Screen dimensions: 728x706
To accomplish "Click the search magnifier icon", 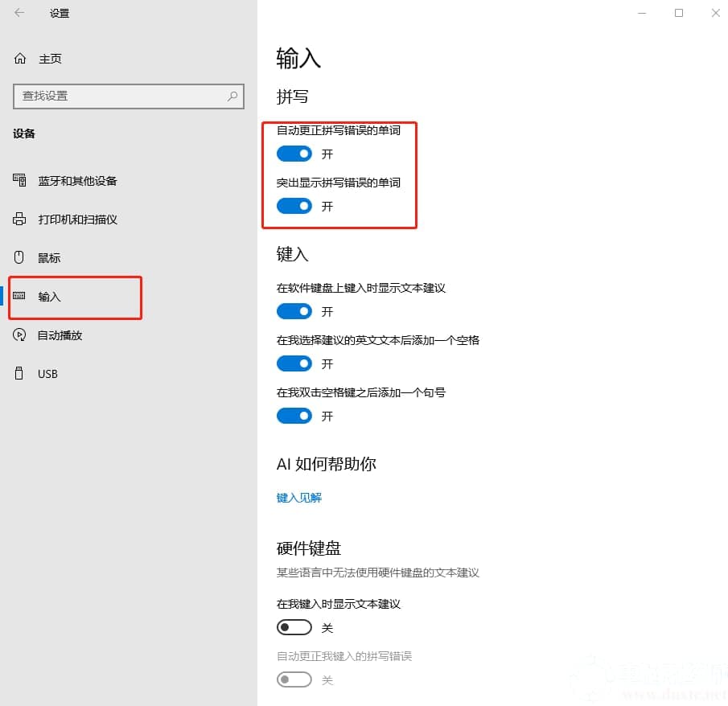I will [232, 96].
